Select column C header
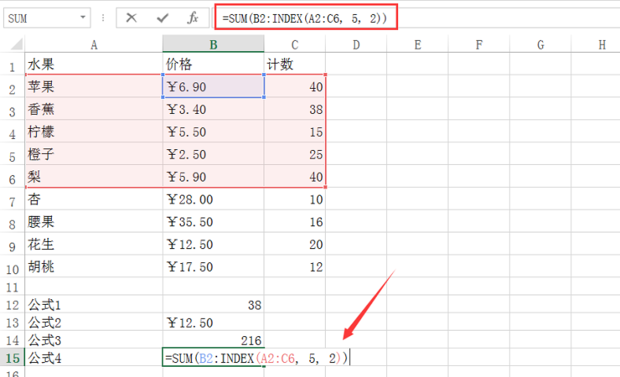The height and width of the screenshot is (377, 620). click(x=295, y=44)
